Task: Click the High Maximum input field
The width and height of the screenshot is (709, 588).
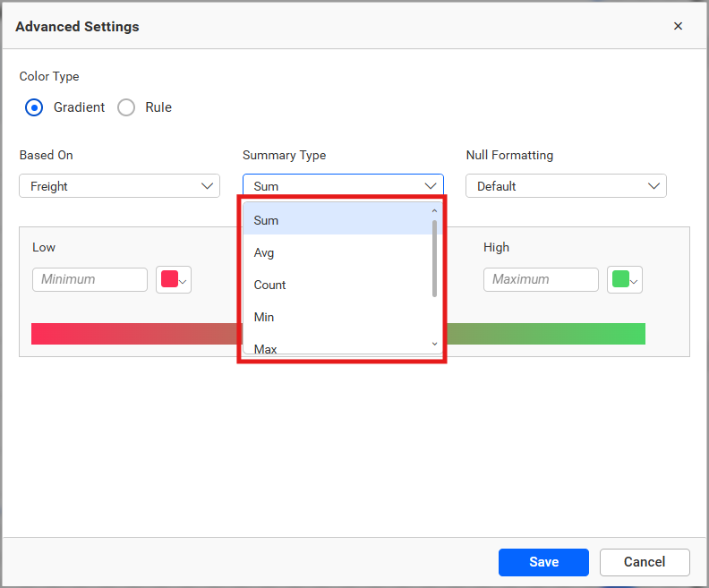Action: pyautogui.click(x=541, y=279)
